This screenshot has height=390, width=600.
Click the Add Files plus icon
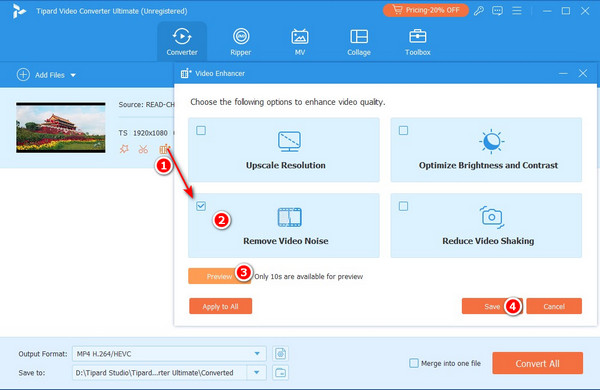tap(23, 75)
